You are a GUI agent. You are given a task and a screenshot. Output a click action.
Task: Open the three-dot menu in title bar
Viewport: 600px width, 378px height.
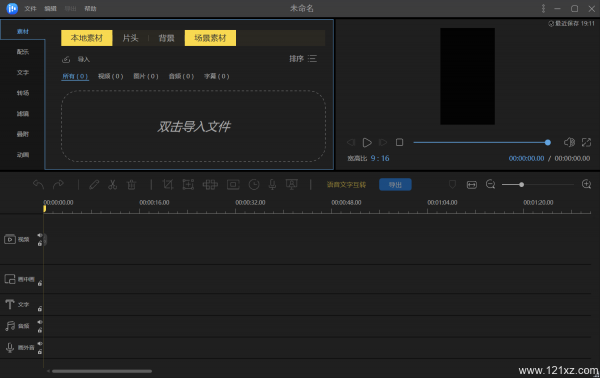click(x=543, y=8)
